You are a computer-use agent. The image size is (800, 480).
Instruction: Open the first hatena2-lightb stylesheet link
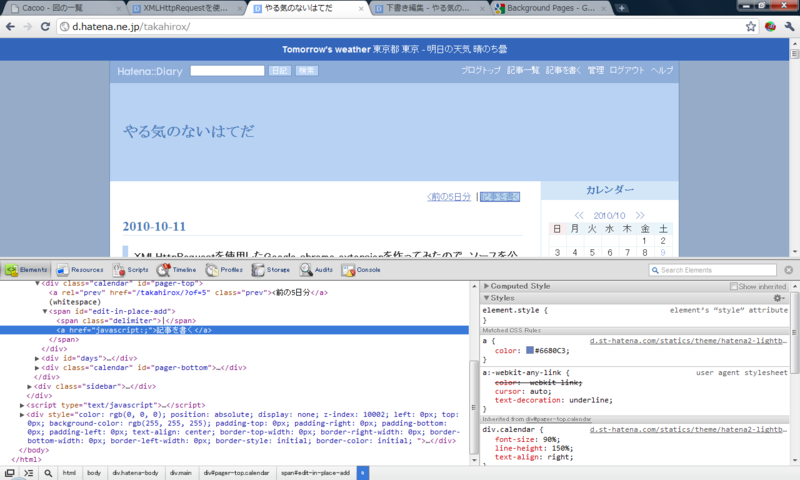[688, 341]
